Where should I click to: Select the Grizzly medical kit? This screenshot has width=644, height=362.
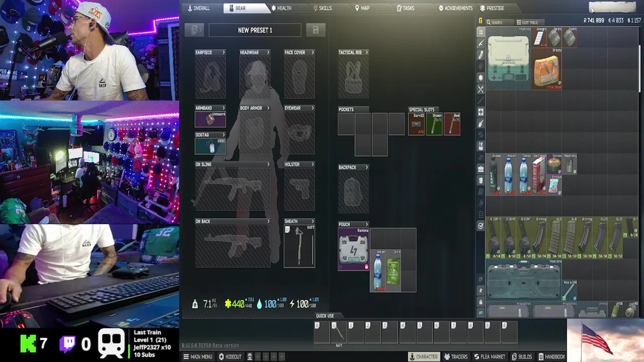(x=546, y=69)
